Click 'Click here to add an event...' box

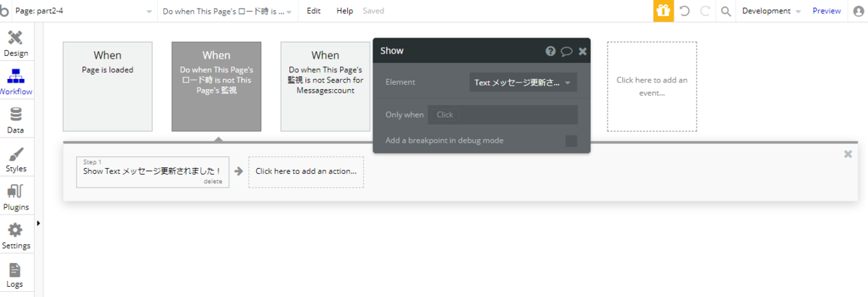point(652,86)
